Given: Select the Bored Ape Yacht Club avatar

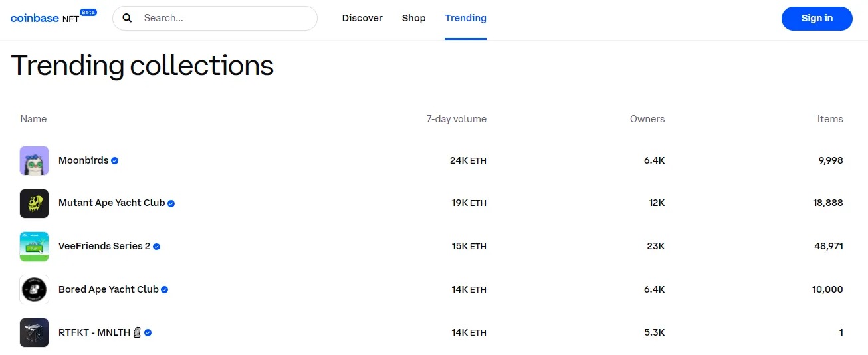Looking at the screenshot, I should [x=34, y=289].
